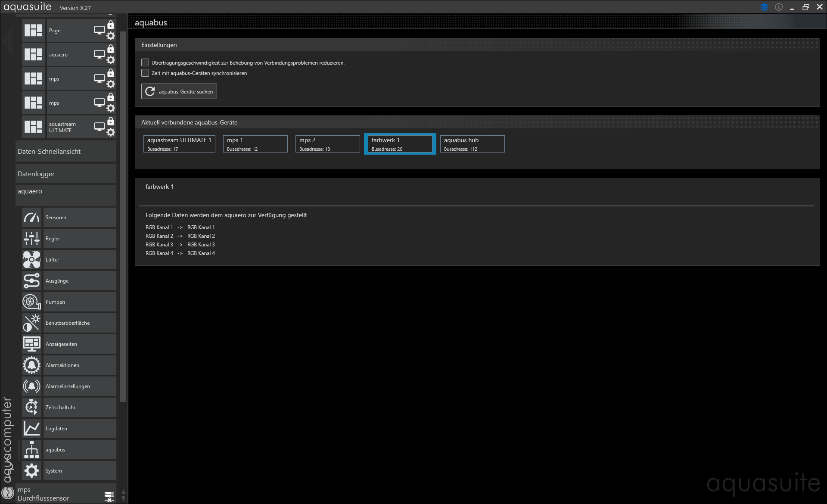Viewport: 827px width, 504px height.
Task: Open the Logdaten menu entry
Action: [80, 429]
